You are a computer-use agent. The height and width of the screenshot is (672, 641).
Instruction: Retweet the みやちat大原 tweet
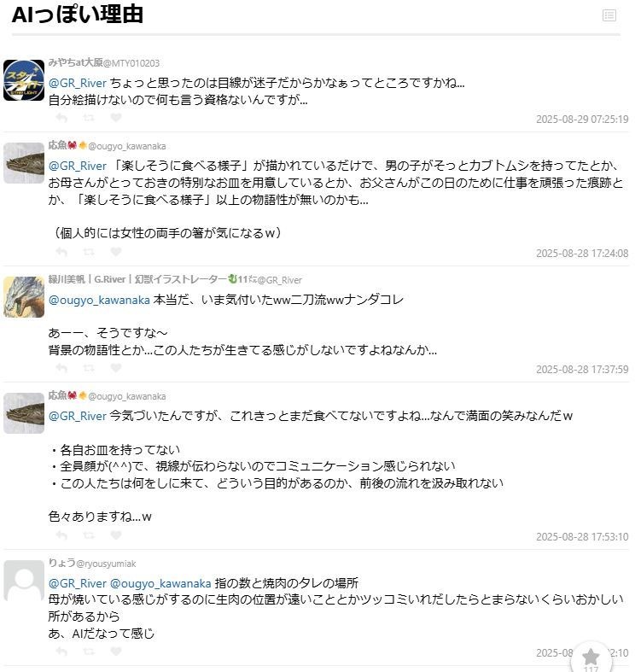click(x=89, y=118)
